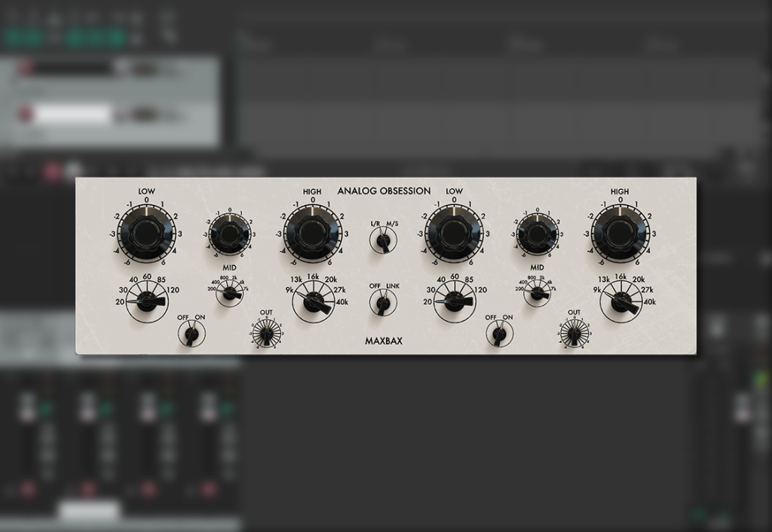
Task: Flip the L/R – M/S mode switch
Action: [383, 240]
